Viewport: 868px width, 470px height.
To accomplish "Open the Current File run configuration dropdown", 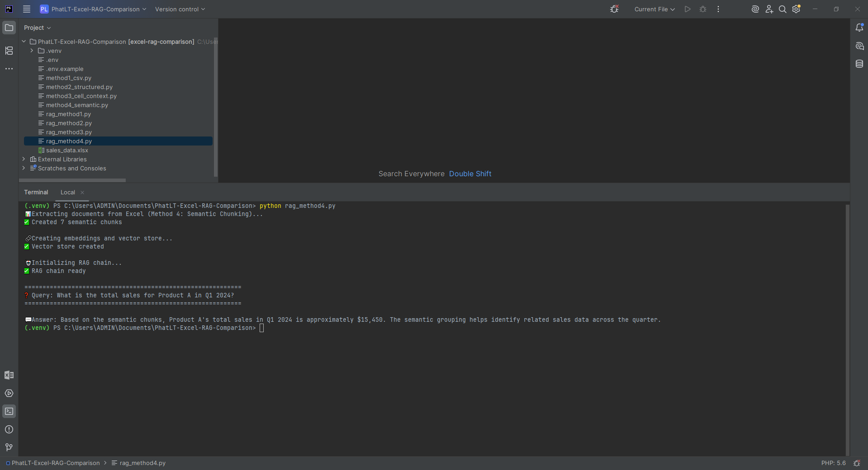I will click(x=654, y=9).
